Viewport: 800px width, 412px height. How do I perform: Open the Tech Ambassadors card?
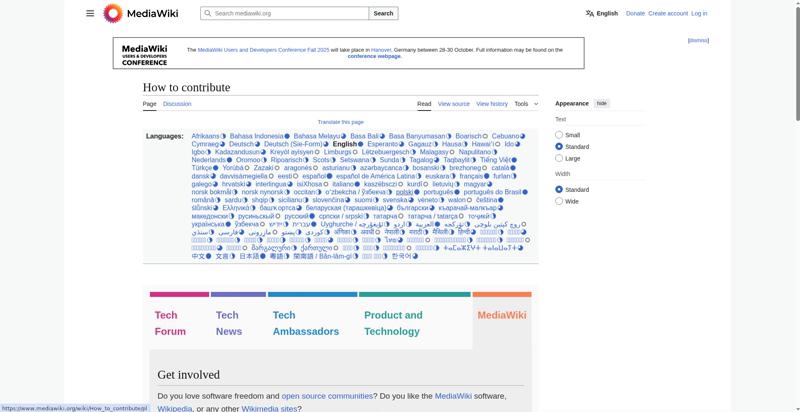[298, 323]
